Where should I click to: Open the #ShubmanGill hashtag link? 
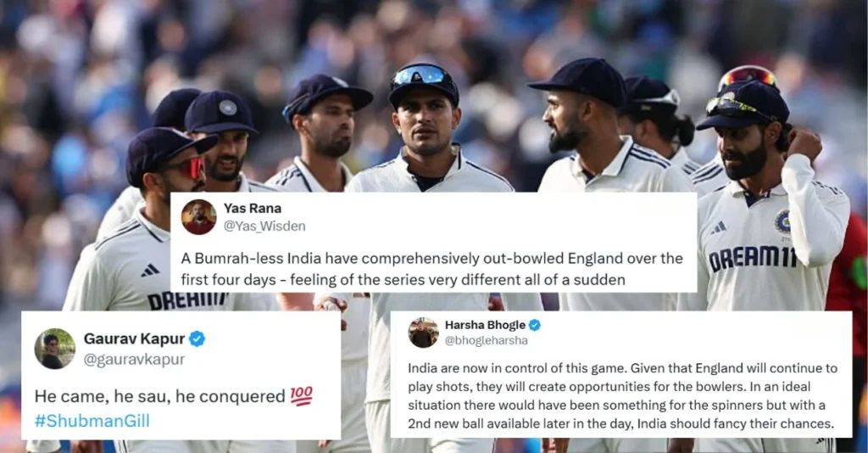click(x=92, y=421)
